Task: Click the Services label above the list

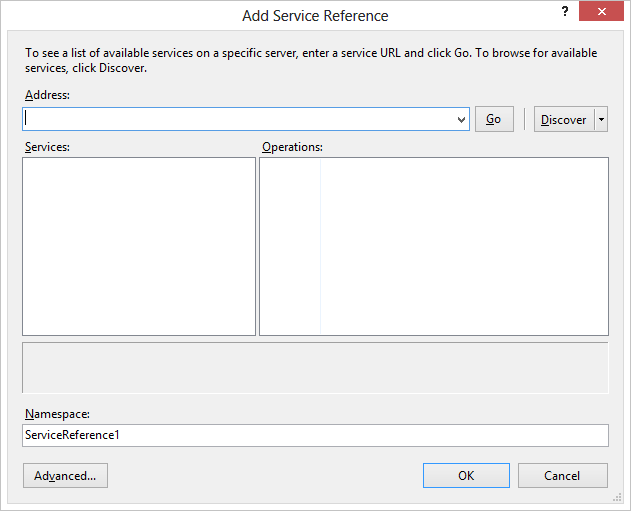Action: pyautogui.click(x=47, y=147)
